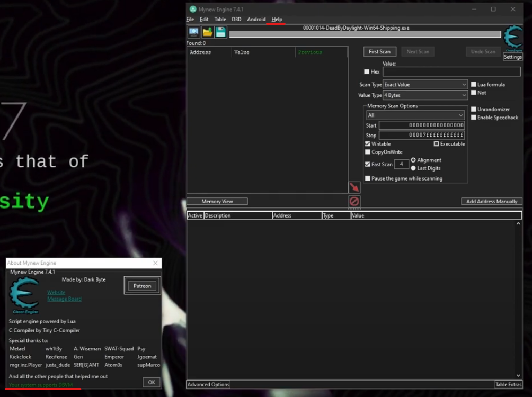Toggle the Hex checkbox
532x397 pixels.
pyautogui.click(x=367, y=71)
